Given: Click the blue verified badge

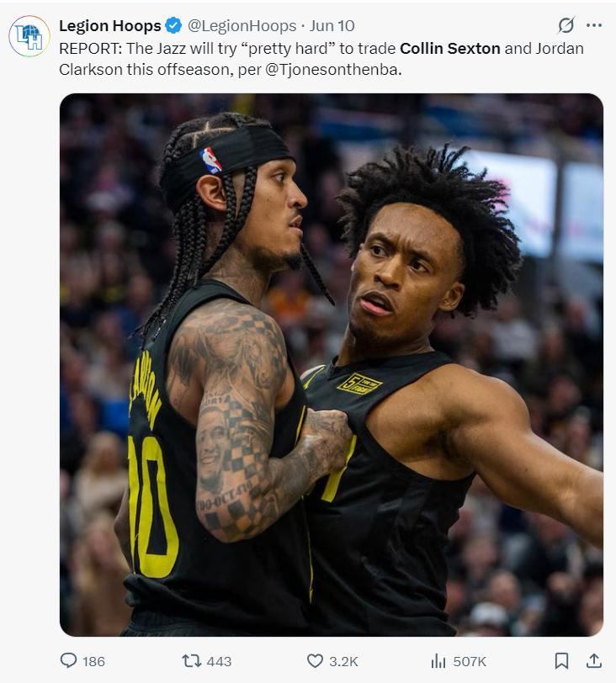Looking at the screenshot, I should (174, 26).
